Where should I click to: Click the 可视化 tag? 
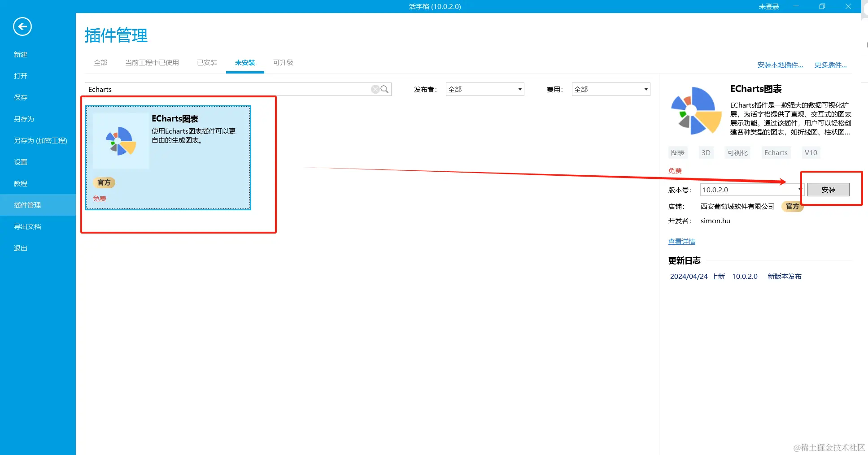(x=737, y=152)
